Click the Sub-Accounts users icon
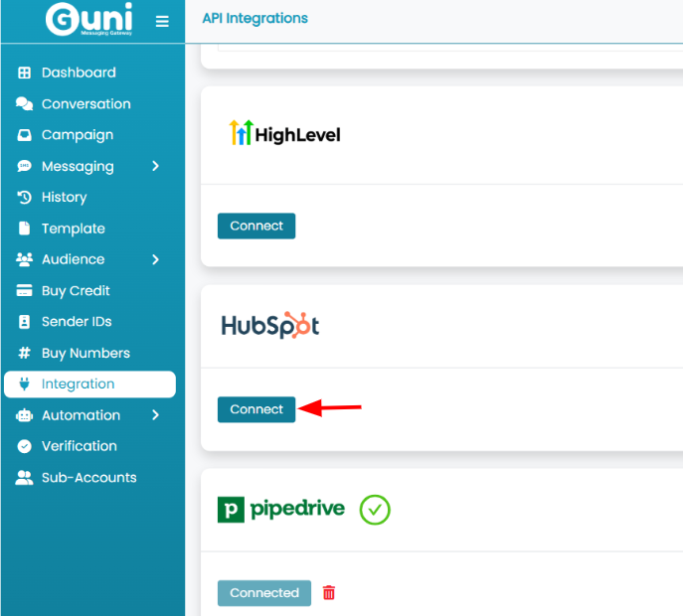683x616 pixels. click(x=25, y=478)
